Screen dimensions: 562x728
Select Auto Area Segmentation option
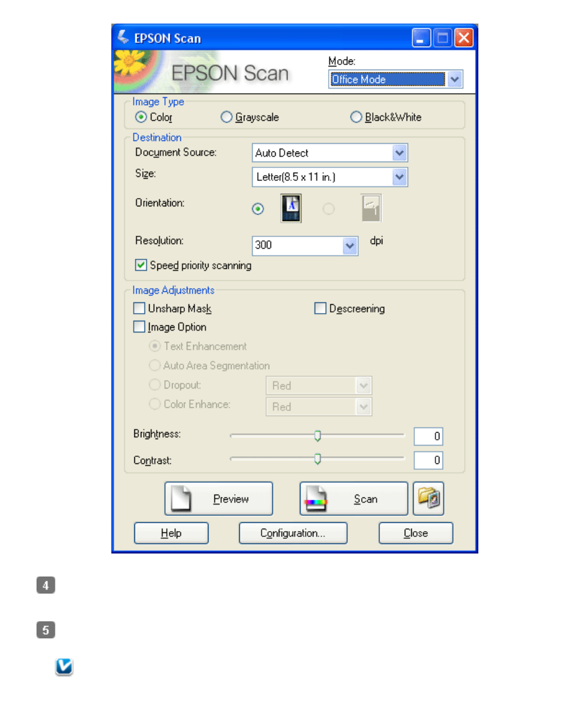(x=155, y=365)
